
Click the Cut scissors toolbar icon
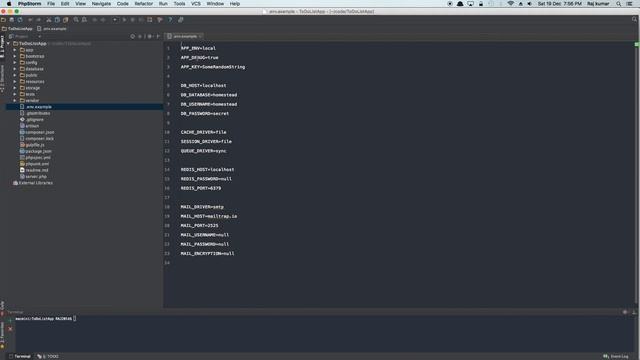tap(49, 20)
